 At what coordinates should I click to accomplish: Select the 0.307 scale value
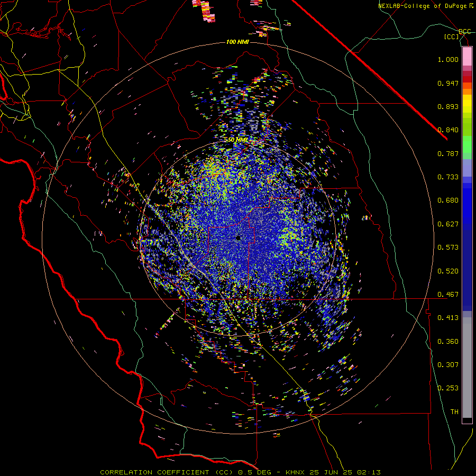click(x=448, y=365)
